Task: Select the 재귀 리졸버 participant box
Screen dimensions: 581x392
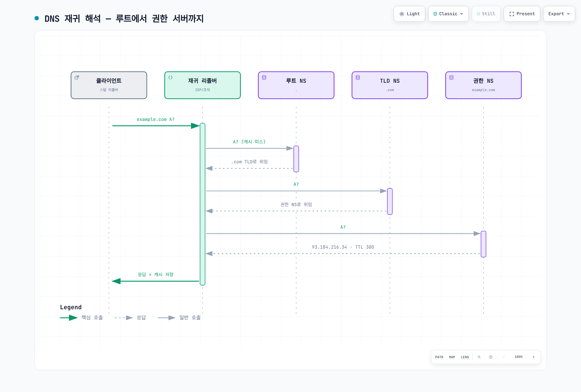Action: pyautogui.click(x=203, y=85)
